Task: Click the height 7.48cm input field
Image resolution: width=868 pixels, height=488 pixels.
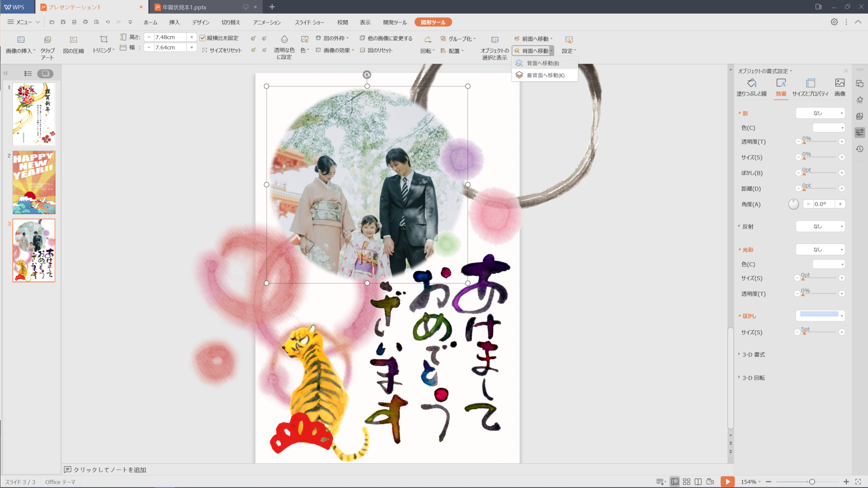Action: click(x=170, y=37)
